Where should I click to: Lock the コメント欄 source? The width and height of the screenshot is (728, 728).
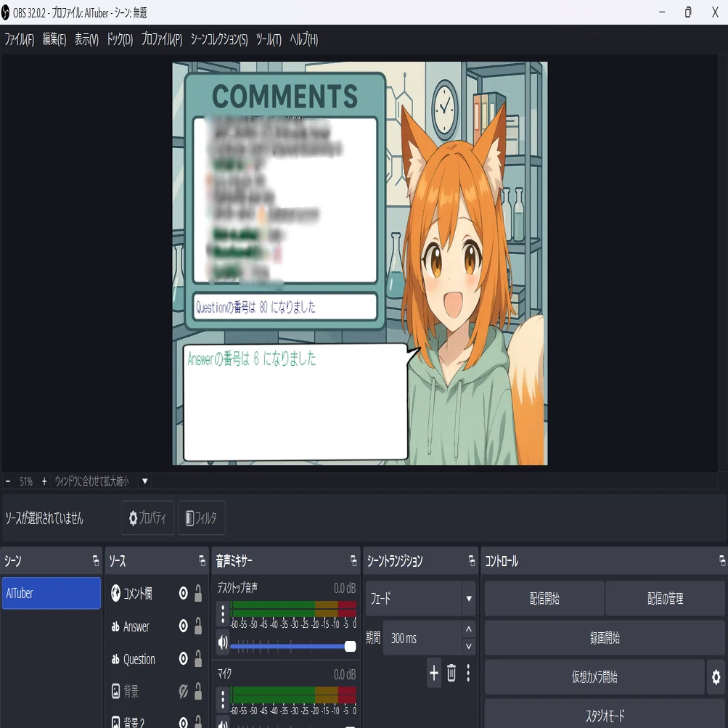[x=198, y=593]
